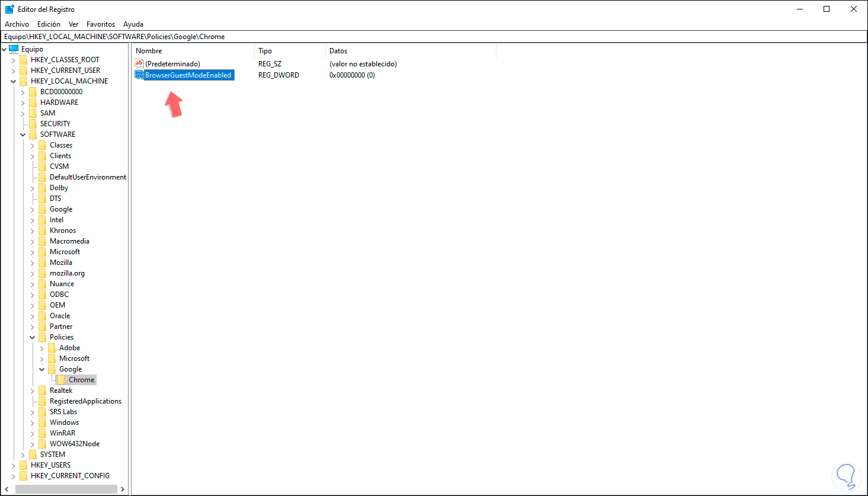The image size is (868, 496).
Task: Collapse the Google key under Policies
Action: [x=42, y=369]
